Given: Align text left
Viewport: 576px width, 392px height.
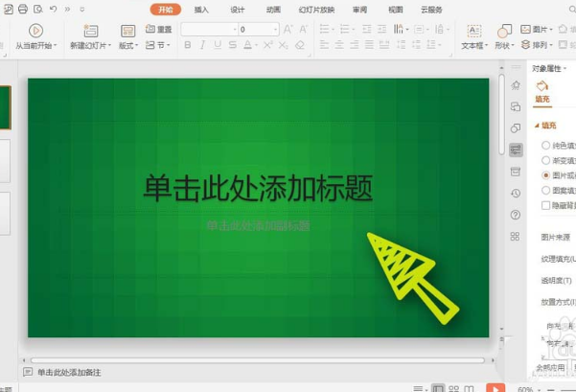Looking at the screenshot, I should [324, 45].
